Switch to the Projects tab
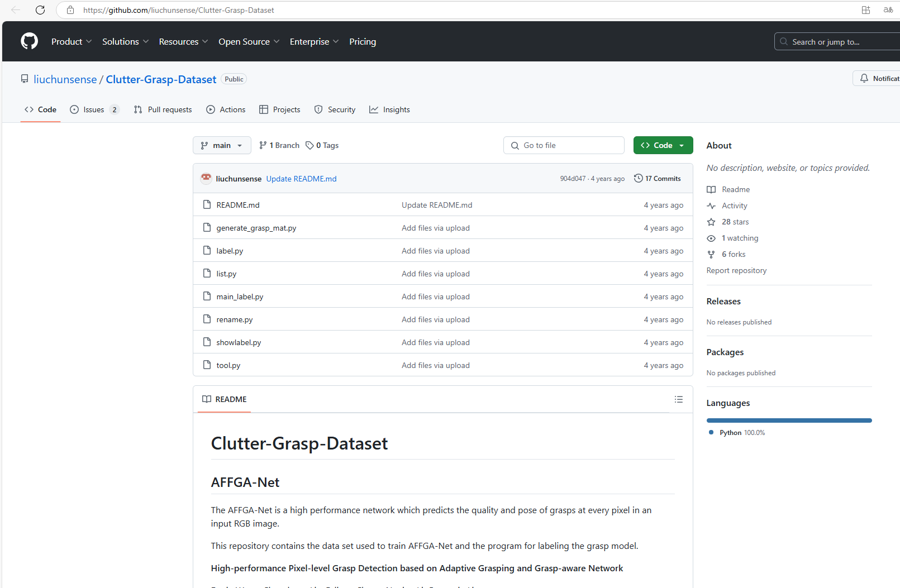900x588 pixels. pos(280,109)
